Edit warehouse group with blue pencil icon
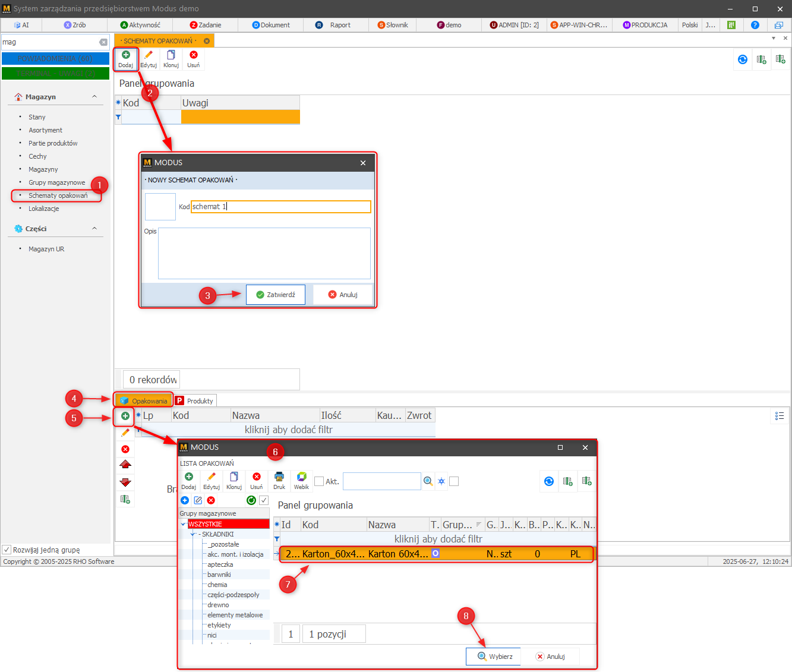Screen dimensions: 792x672 tap(198, 500)
